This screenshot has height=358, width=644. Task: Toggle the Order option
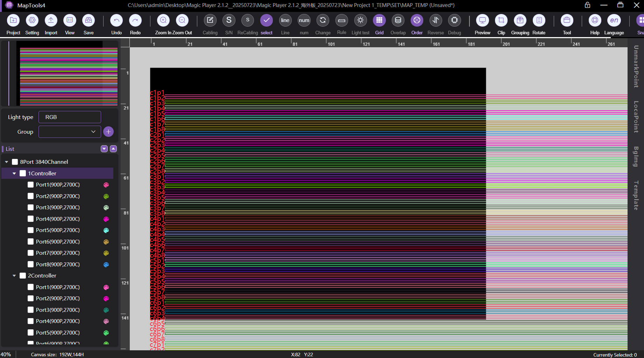click(x=417, y=21)
